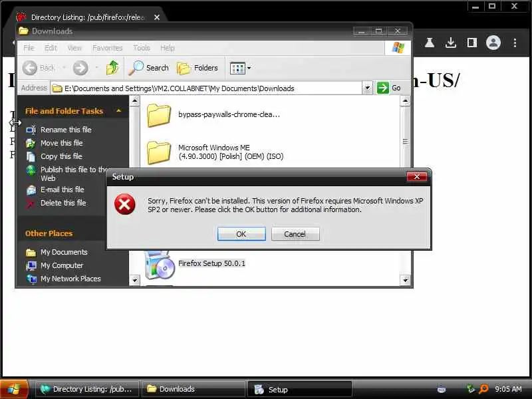Image resolution: width=532 pixels, height=399 pixels.
Task: Open the Forward history dropdown arrow
Action: [96, 68]
